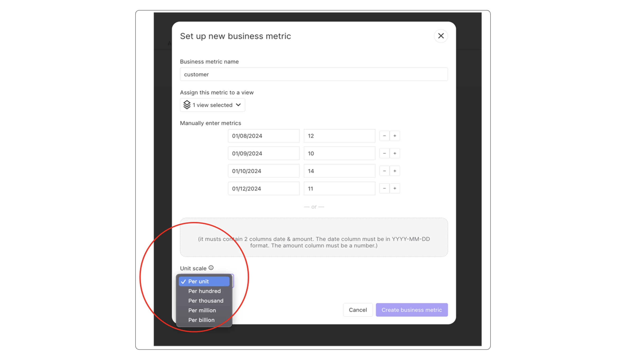617x364 pixels.
Task: Select Per hundred from unit scale dropdown
Action: pyautogui.click(x=204, y=291)
